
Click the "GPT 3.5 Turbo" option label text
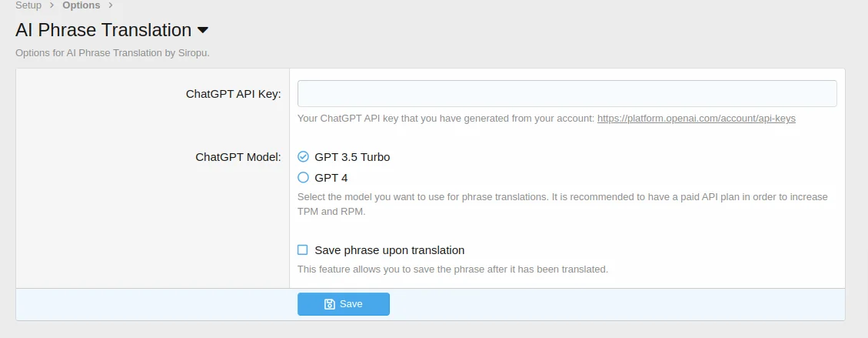pyautogui.click(x=352, y=157)
